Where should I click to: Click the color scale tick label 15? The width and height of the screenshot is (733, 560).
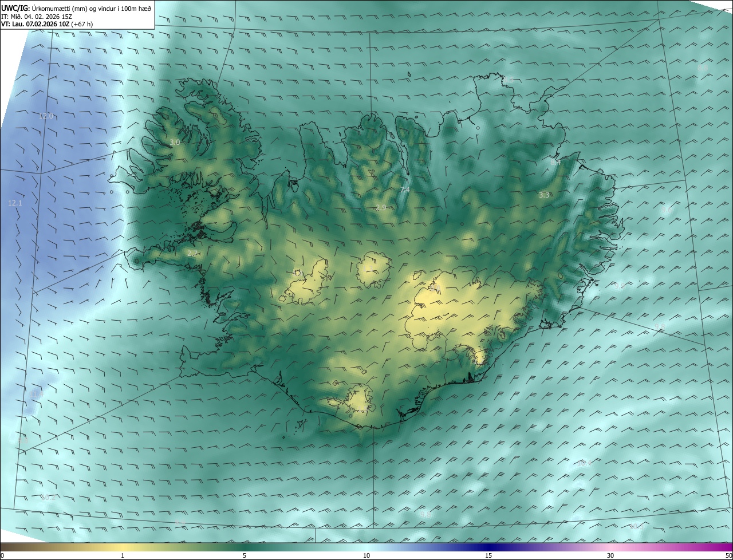pyautogui.click(x=488, y=555)
